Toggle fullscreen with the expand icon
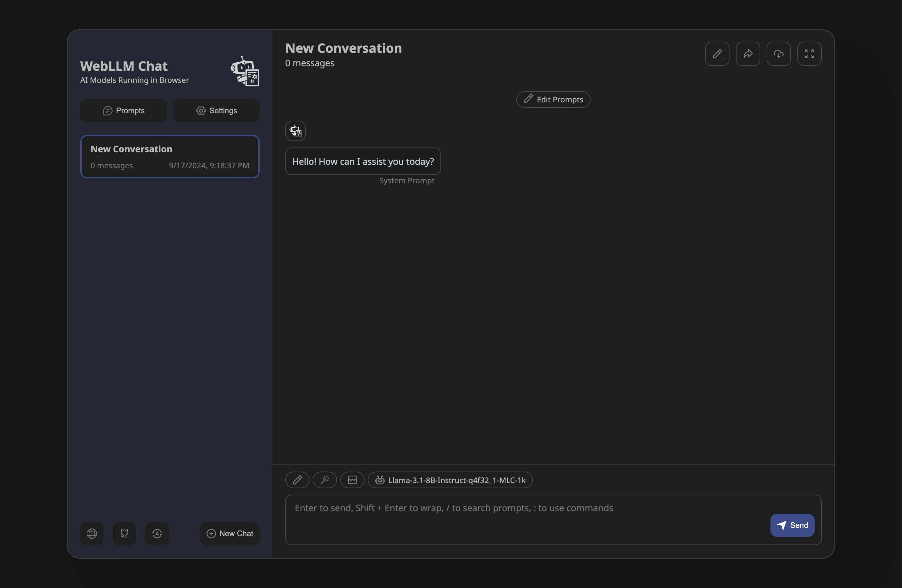The width and height of the screenshot is (902, 588). (809, 54)
